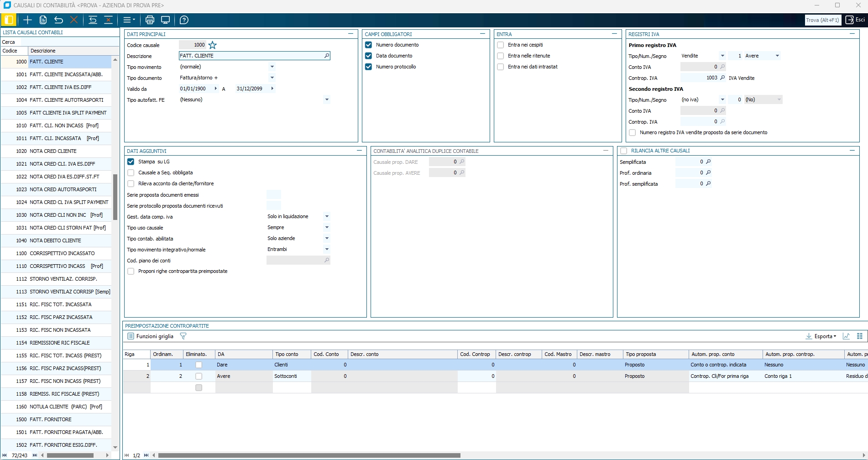This screenshot has height=460, width=868.
Task: Select FATT. FORNITORE in the causali list
Action: [51, 419]
